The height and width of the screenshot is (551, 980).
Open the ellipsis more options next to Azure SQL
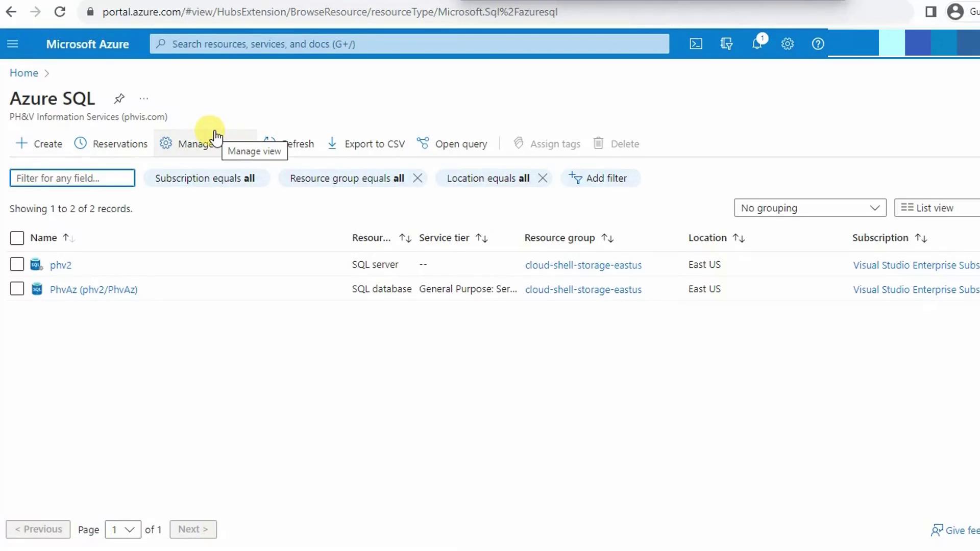[143, 98]
